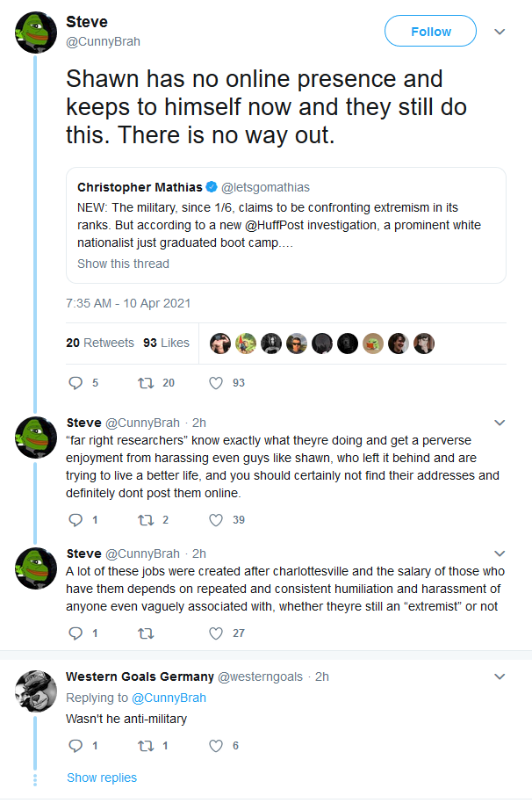This screenshot has height=803, width=532.
Task: Expand options on first Steve 2h reply
Action: coord(500,423)
